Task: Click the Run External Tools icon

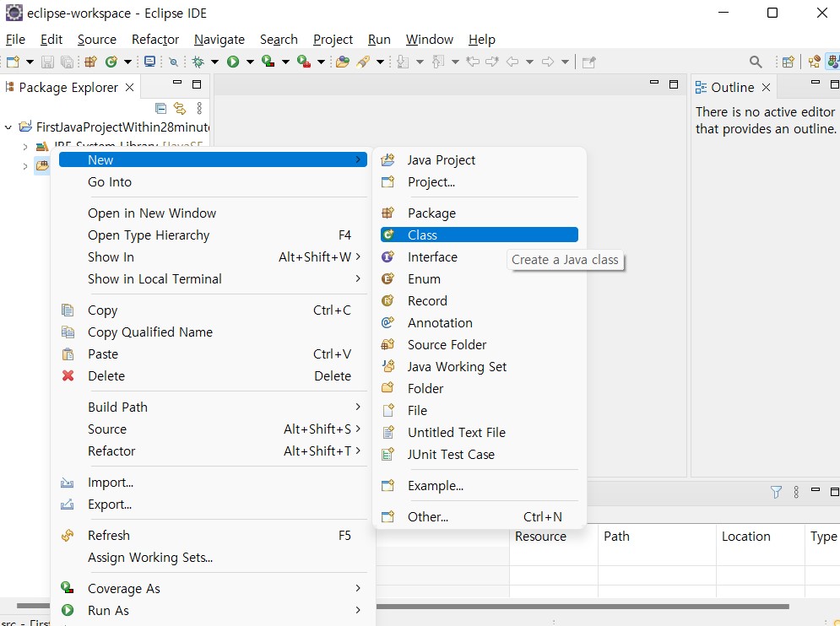Action: coord(304,62)
